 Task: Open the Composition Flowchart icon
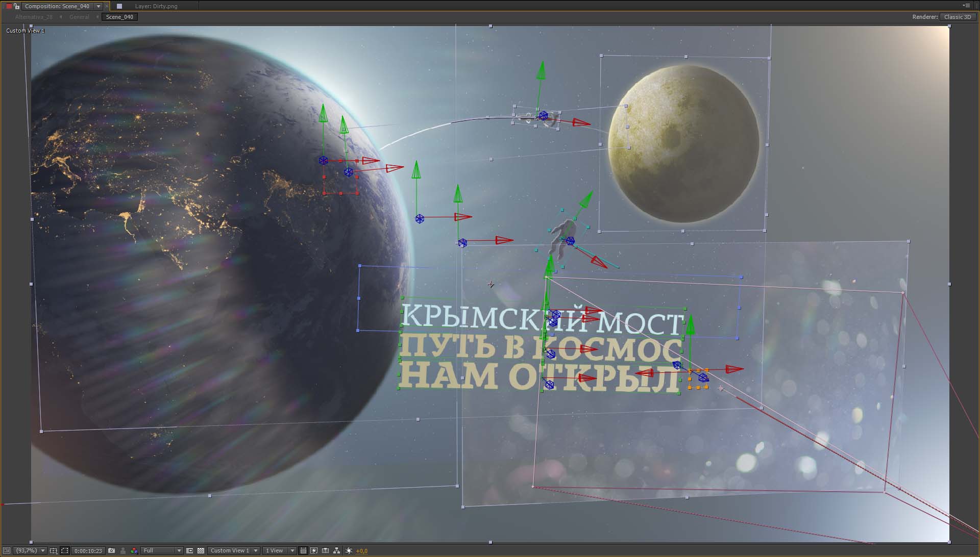[x=337, y=551]
